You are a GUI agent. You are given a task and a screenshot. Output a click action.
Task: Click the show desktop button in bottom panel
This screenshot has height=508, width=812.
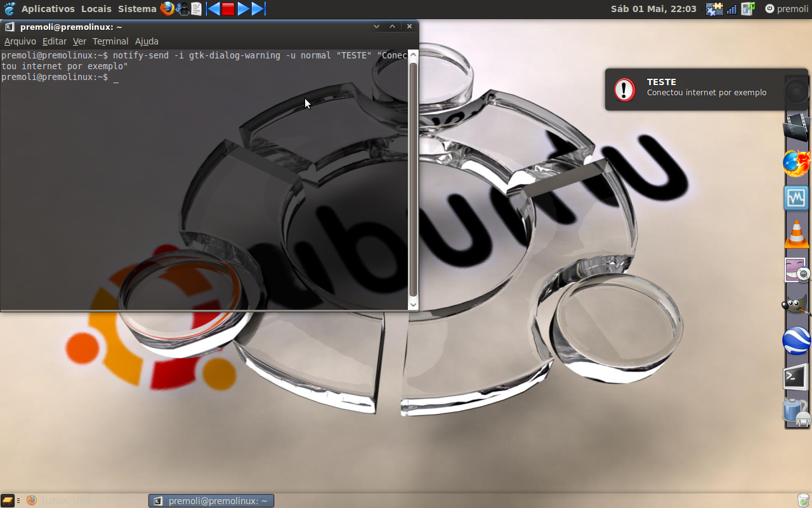point(8,500)
